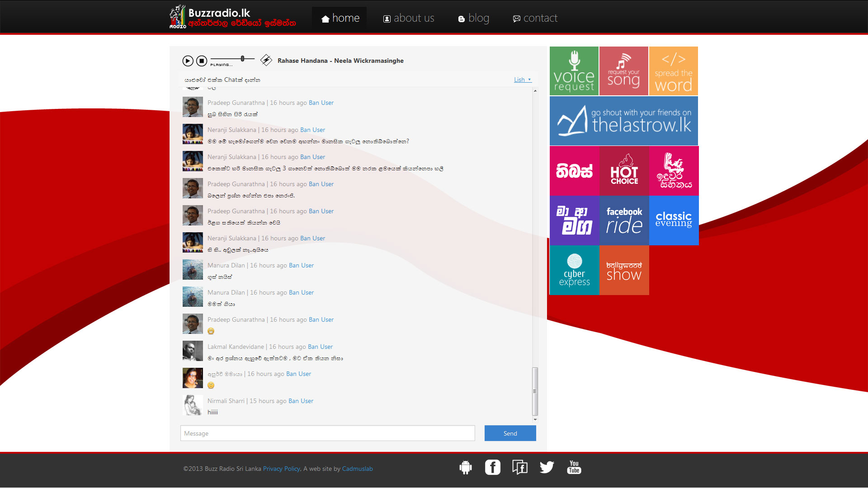868x488 pixels.
Task: Open the YouTube icon in footer
Action: coord(574,467)
